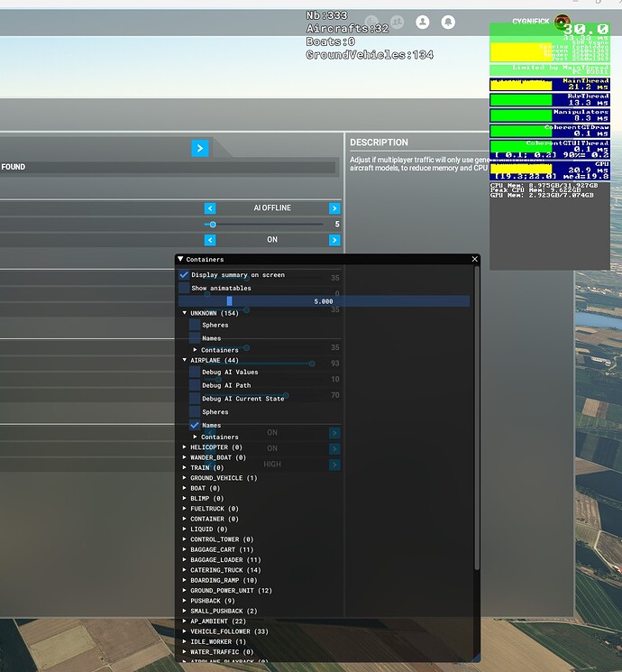Expand the IDLE_WORKER (1) node

[185, 641]
